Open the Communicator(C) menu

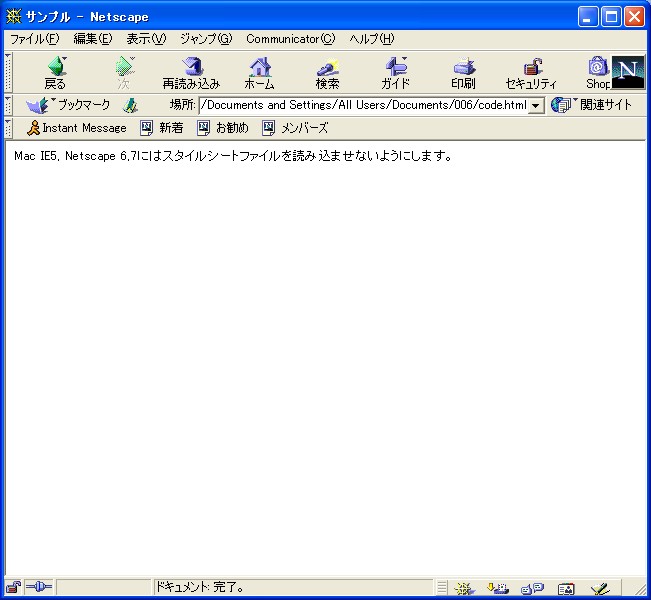pyautogui.click(x=291, y=39)
